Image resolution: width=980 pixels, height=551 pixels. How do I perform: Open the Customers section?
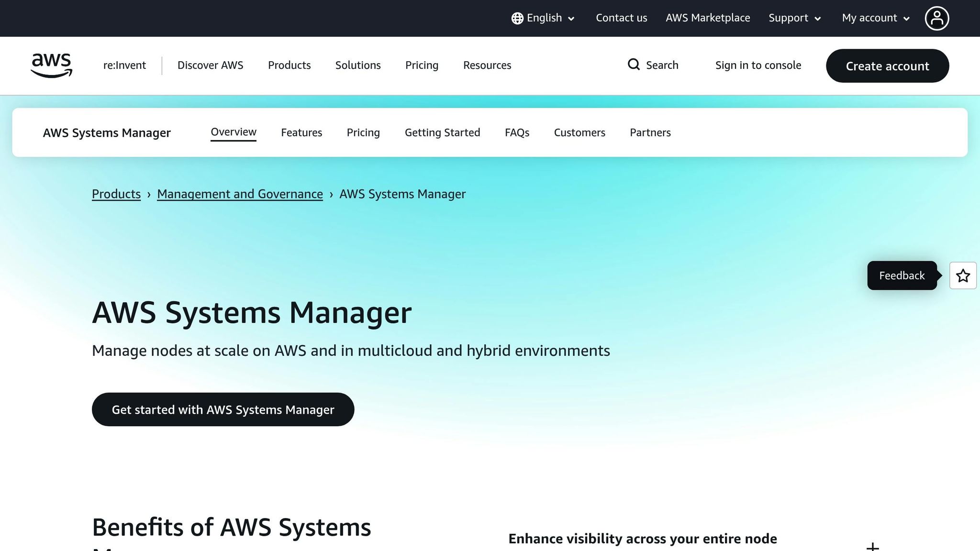click(579, 132)
